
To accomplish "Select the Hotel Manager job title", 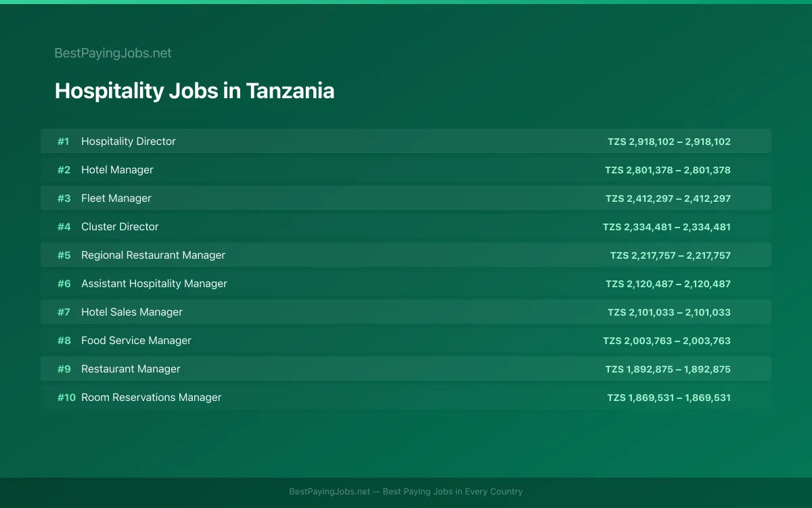I will 117,170.
